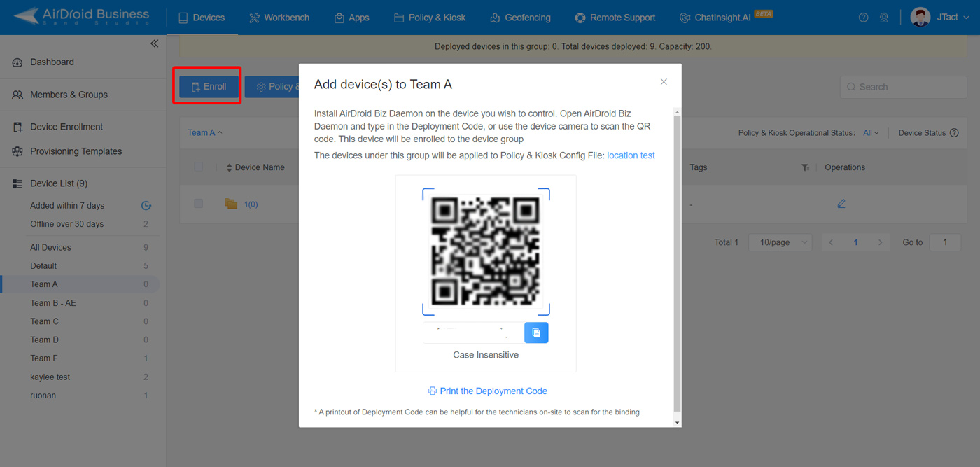Open the location test config file link
Viewport: 980px width, 467px height.
(x=631, y=155)
